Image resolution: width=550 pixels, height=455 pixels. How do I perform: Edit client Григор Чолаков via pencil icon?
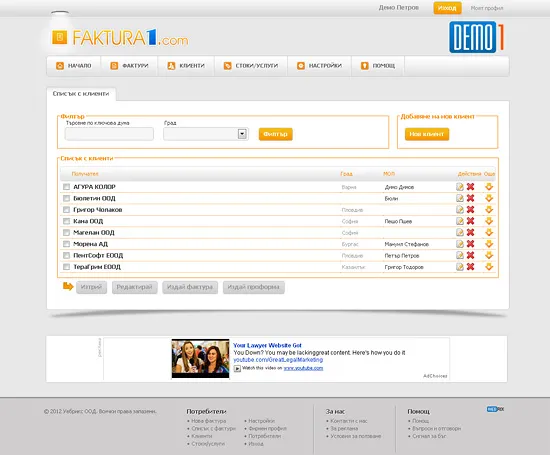tap(460, 209)
